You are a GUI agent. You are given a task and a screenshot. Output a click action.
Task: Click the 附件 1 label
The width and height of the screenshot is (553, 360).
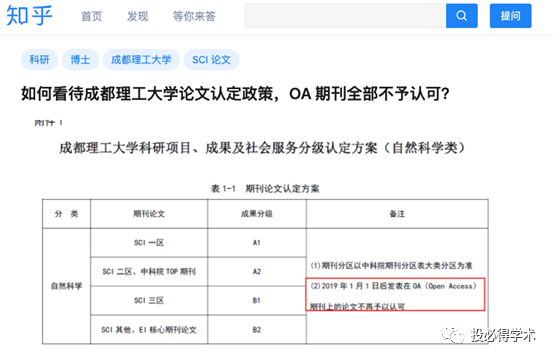[48, 123]
